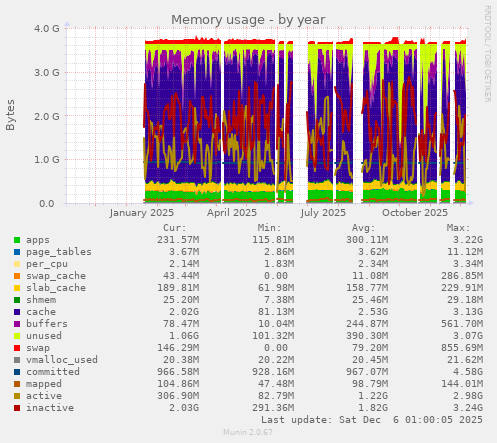
Task: Select the 'page_tables' legend label
Action: [x=59, y=252]
